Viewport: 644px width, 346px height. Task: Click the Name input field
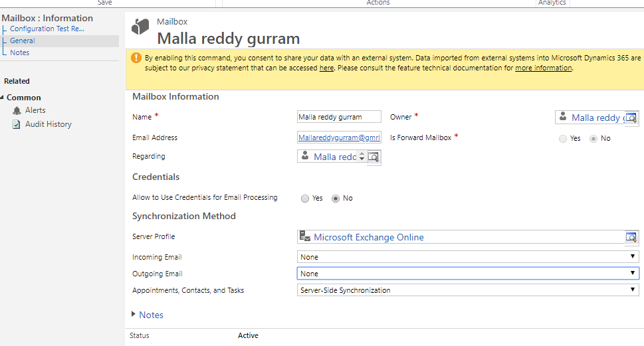pyautogui.click(x=339, y=117)
